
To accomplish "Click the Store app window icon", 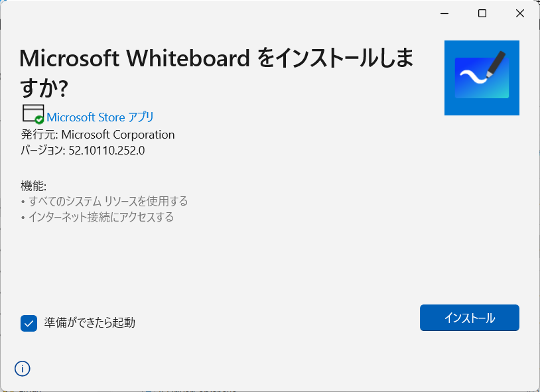I will (33, 113).
